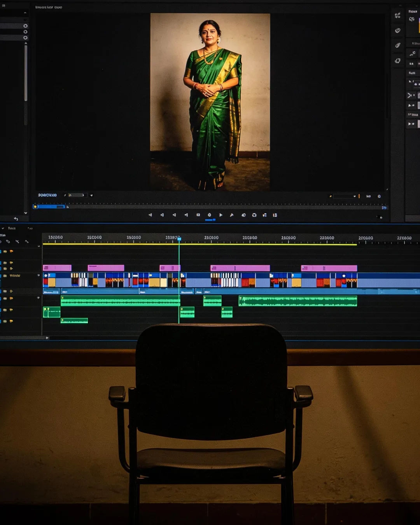The height and width of the screenshot is (525, 420).
Task: Click the chevron below the timeline tool icons
Action: pos(39,246)
